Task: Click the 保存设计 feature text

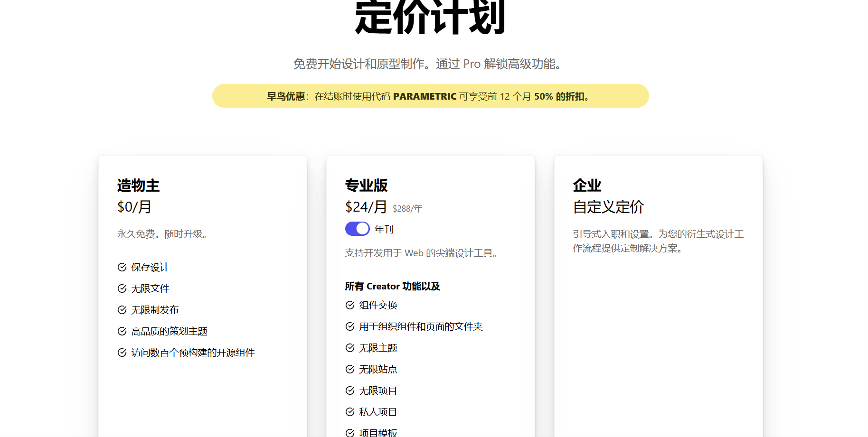Action: pyautogui.click(x=150, y=267)
